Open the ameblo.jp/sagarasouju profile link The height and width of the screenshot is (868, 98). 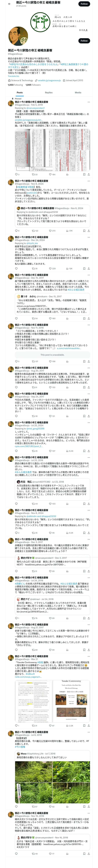(x=49, y=81)
